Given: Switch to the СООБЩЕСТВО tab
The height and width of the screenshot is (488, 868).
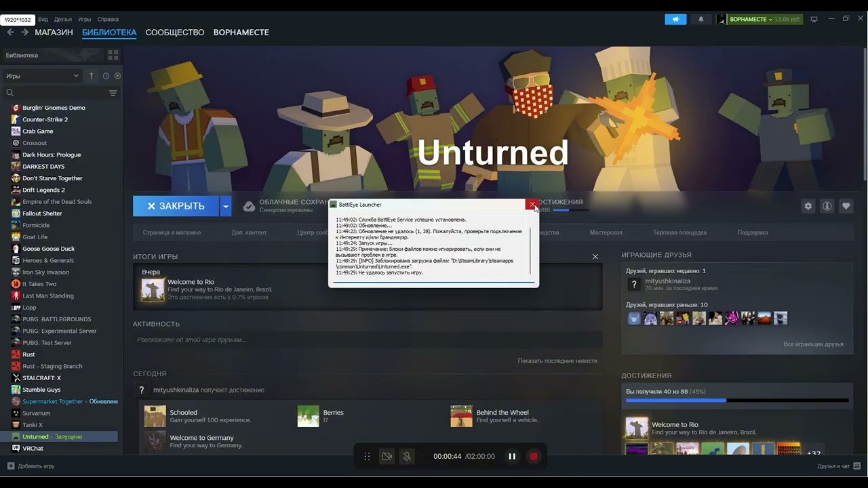Looking at the screenshot, I should coord(174,32).
